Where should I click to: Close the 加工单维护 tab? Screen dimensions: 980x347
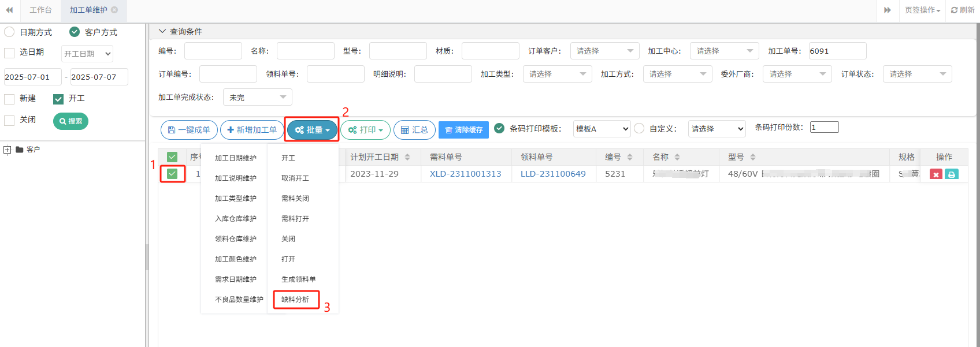tap(114, 10)
